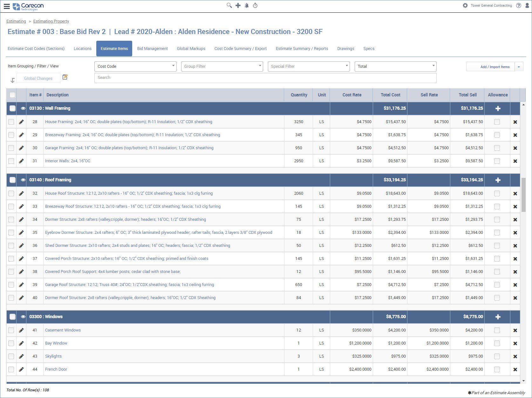Click the notes edit icon beside Global Changes
The height and width of the screenshot is (398, 532).
(x=65, y=77)
